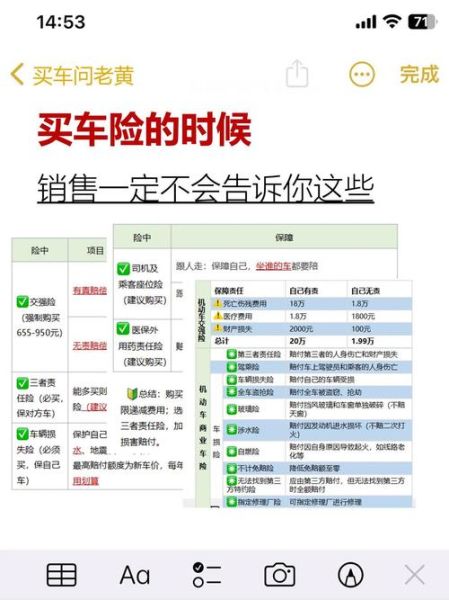Tap the battery indicator in status bar
This screenshot has width=449, height=600.
coord(422,22)
